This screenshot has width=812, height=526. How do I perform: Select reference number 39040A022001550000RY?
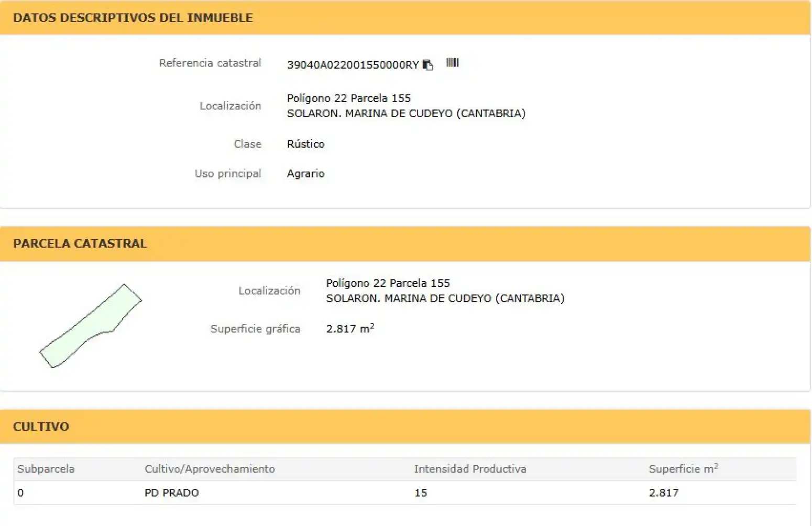coord(353,65)
